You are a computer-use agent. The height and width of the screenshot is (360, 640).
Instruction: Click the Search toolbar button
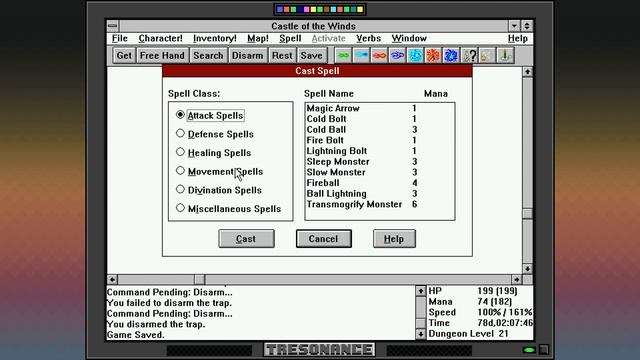[208, 55]
